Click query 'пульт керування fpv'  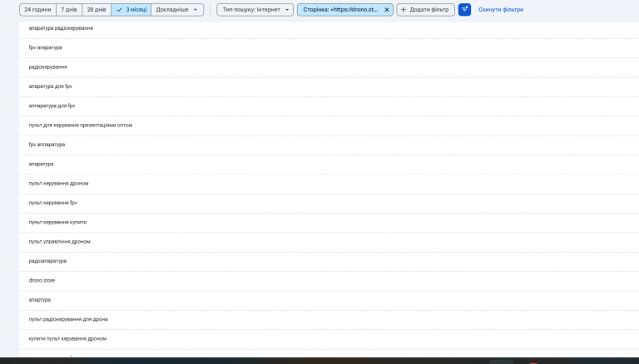[x=52, y=203]
